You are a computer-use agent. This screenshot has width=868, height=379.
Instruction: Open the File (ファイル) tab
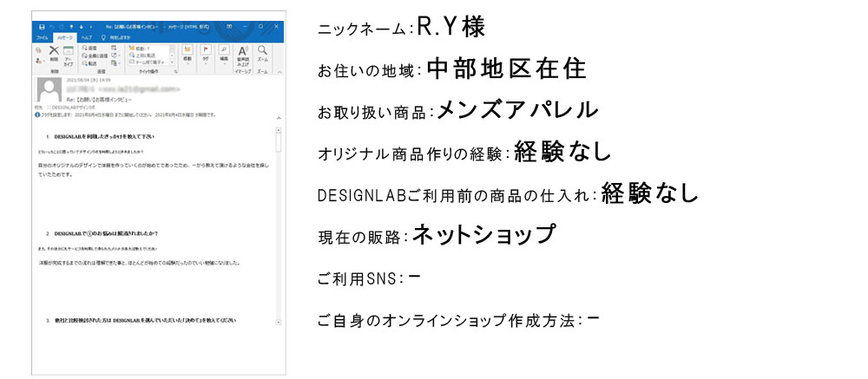[x=42, y=39]
